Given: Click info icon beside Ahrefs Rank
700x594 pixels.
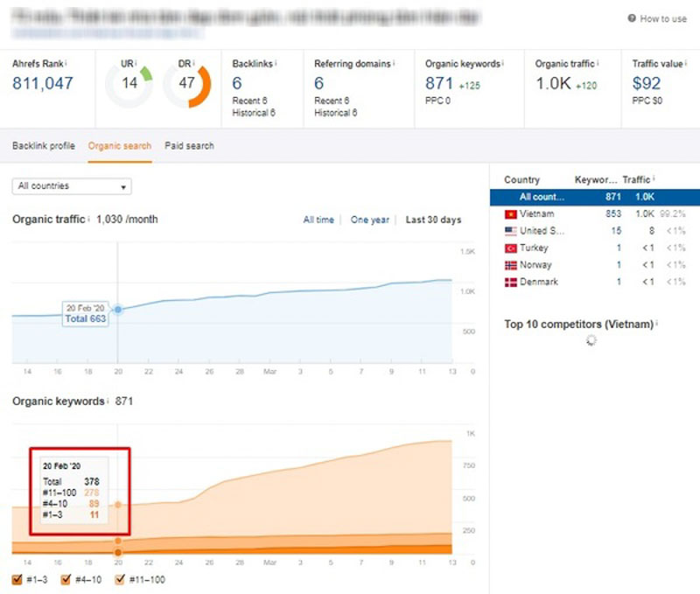Looking at the screenshot, I should (x=66, y=64).
